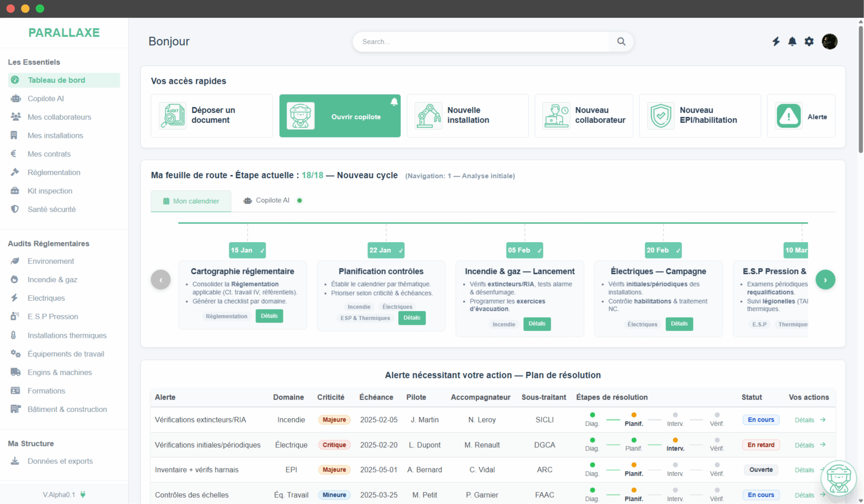Viewport: 864px width, 504px height.
Task: Click user profile avatar picture
Action: point(829,42)
